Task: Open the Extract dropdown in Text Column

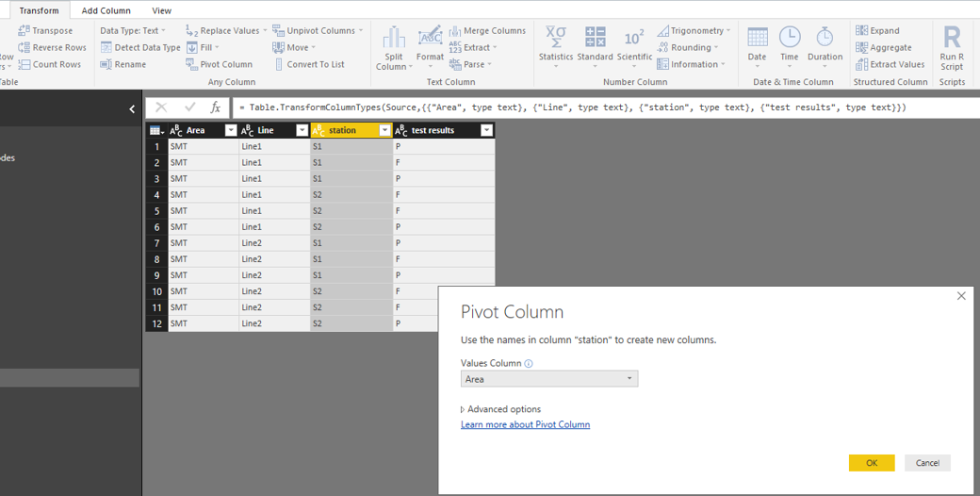Action: pos(472,47)
